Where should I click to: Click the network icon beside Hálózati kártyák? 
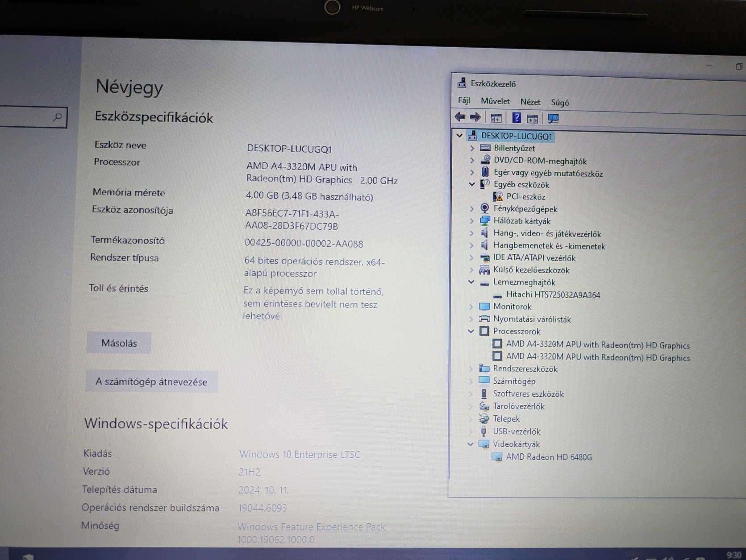point(485,220)
